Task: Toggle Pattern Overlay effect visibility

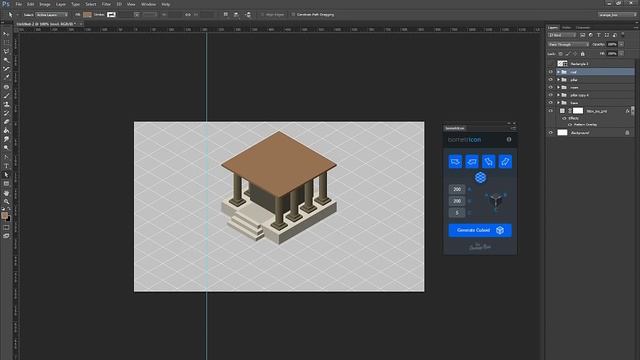Action: [570, 124]
